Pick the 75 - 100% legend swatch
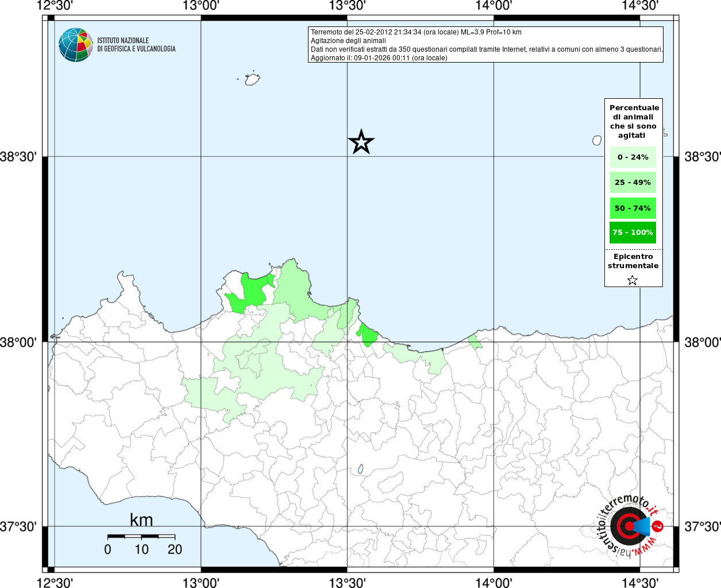The width and height of the screenshot is (721, 588). pyautogui.click(x=633, y=233)
